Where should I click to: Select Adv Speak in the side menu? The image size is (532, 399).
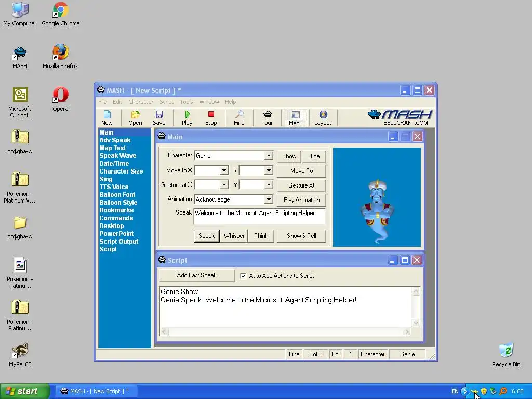[x=115, y=140]
